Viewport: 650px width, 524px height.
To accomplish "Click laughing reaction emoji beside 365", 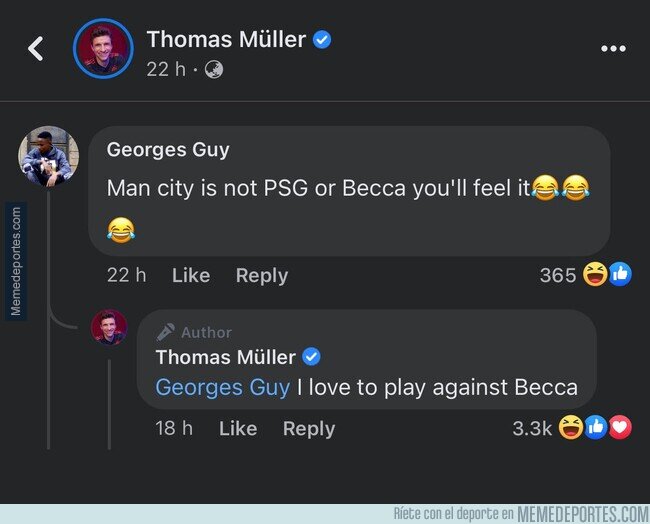I will (595, 274).
